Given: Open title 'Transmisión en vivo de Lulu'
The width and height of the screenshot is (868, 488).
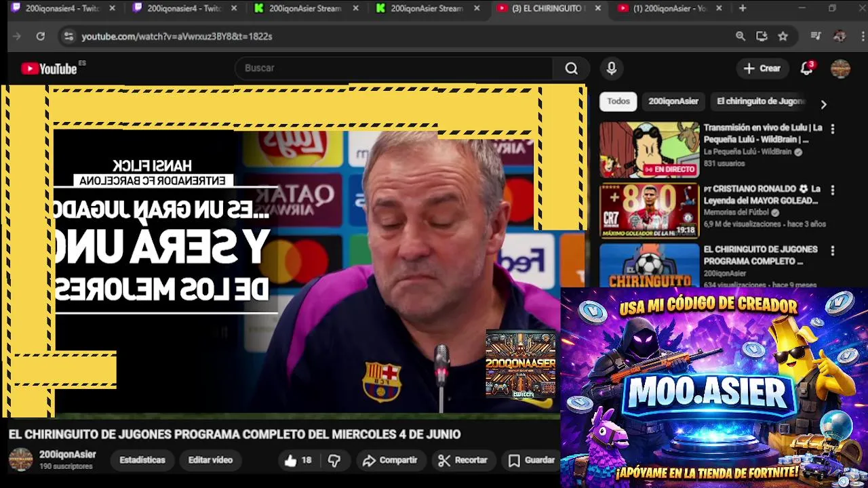Looking at the screenshot, I should [763, 134].
